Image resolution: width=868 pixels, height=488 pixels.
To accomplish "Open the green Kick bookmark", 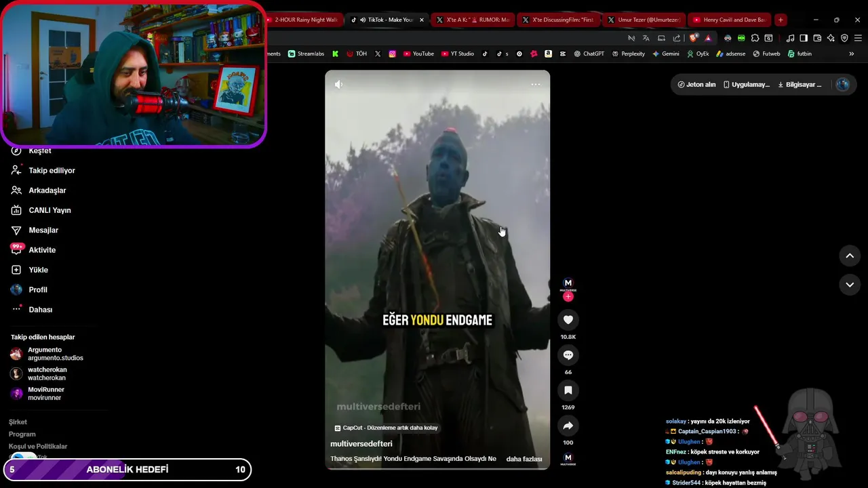I will pos(335,54).
